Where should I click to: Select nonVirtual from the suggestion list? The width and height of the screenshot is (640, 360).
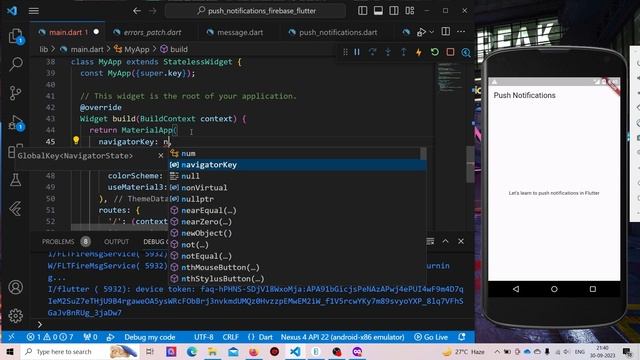click(298, 188)
